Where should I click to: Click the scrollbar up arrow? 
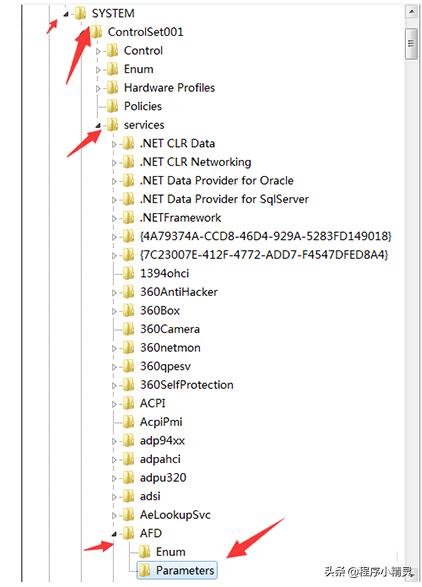(411, 12)
